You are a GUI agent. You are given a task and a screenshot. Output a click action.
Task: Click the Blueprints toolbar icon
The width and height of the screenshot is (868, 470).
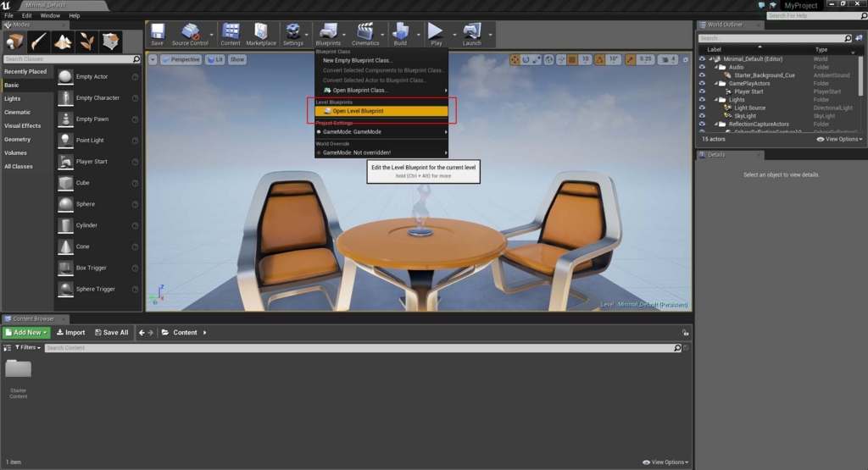[328, 34]
